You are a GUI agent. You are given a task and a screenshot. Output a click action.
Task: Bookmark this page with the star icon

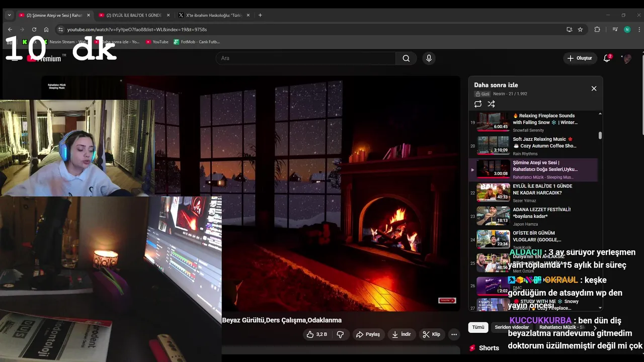[x=580, y=30]
